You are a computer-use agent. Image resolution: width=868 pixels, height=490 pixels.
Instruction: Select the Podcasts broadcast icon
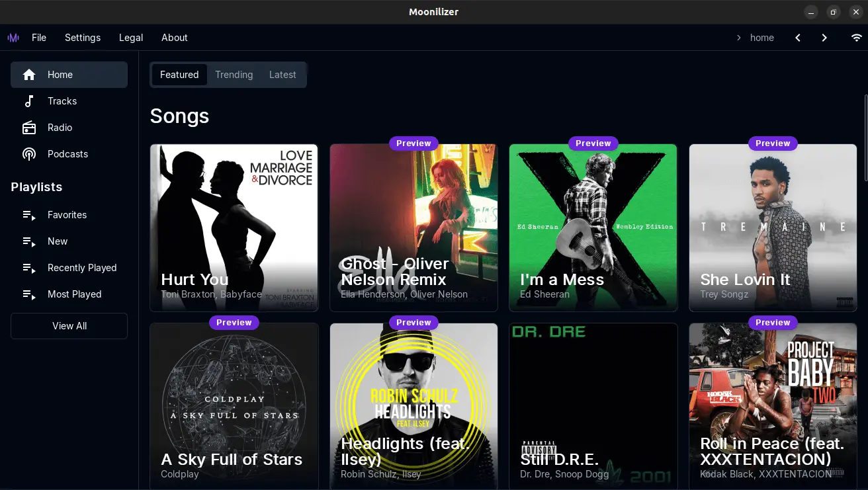[x=29, y=154]
